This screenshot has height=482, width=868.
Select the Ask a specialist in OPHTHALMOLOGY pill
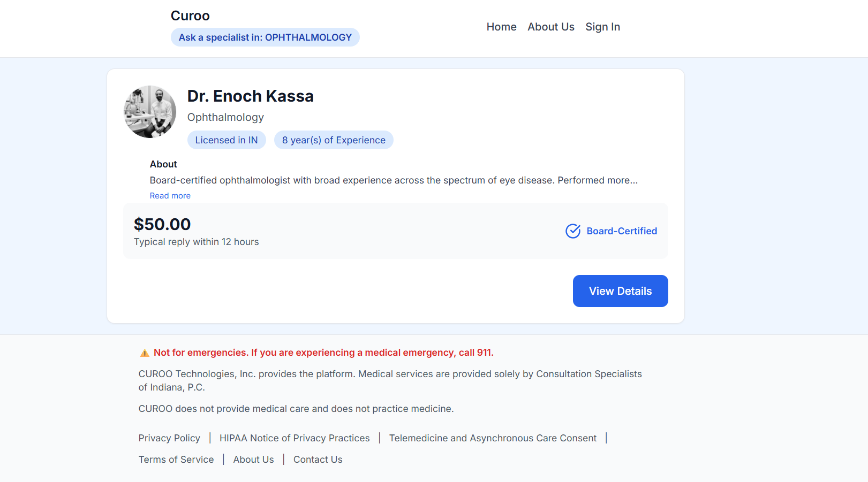[x=265, y=37]
